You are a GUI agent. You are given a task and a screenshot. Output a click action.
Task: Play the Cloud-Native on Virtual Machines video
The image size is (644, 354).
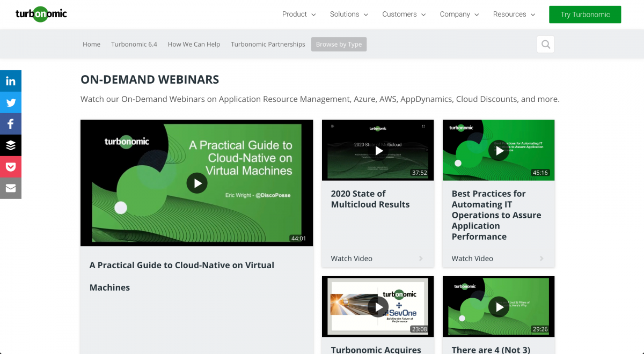pos(197,183)
